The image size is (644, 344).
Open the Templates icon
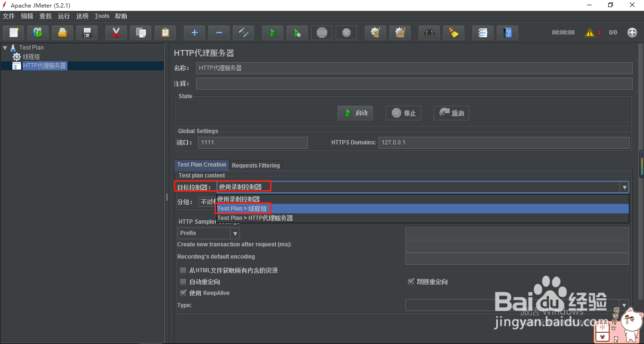(x=38, y=33)
